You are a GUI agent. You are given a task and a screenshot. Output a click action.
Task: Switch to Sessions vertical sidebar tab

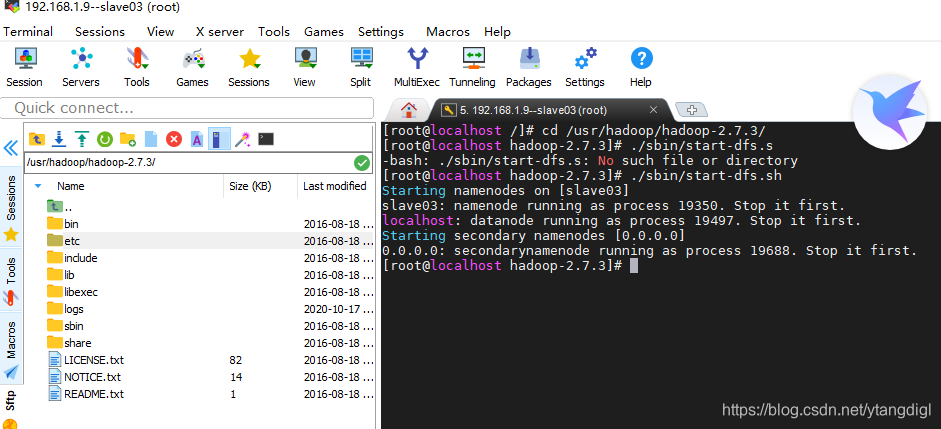[11, 209]
